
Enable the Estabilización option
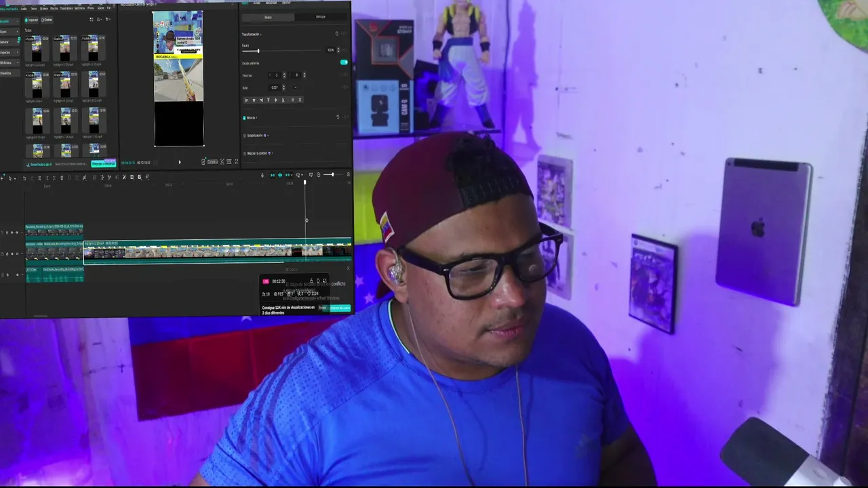[244, 136]
